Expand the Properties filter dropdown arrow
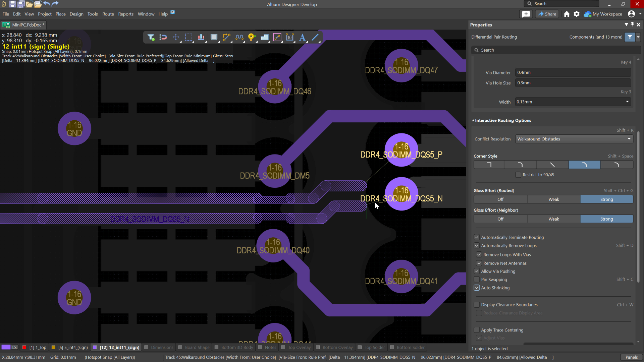Image resolution: width=644 pixels, height=362 pixels. coord(638,37)
